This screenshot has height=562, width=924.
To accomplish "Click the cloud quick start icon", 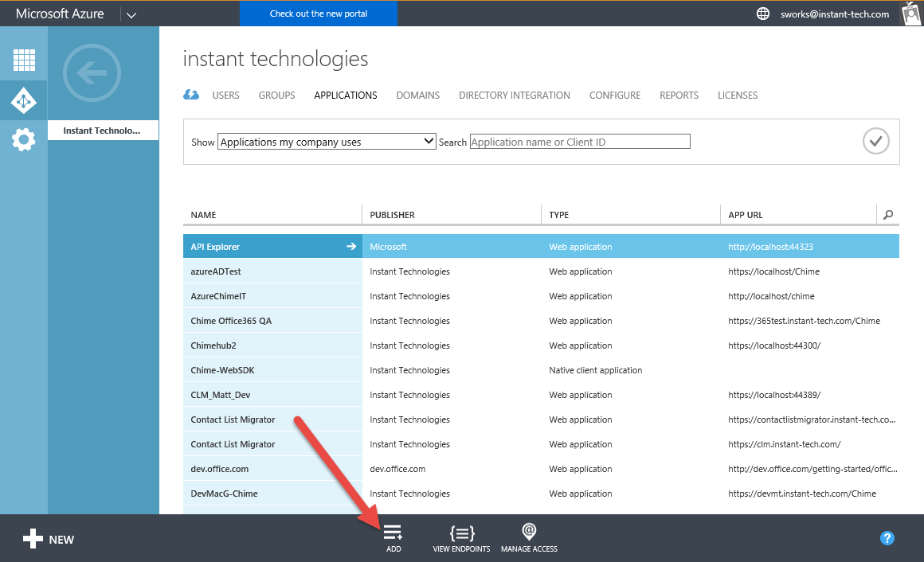I will pos(191,95).
